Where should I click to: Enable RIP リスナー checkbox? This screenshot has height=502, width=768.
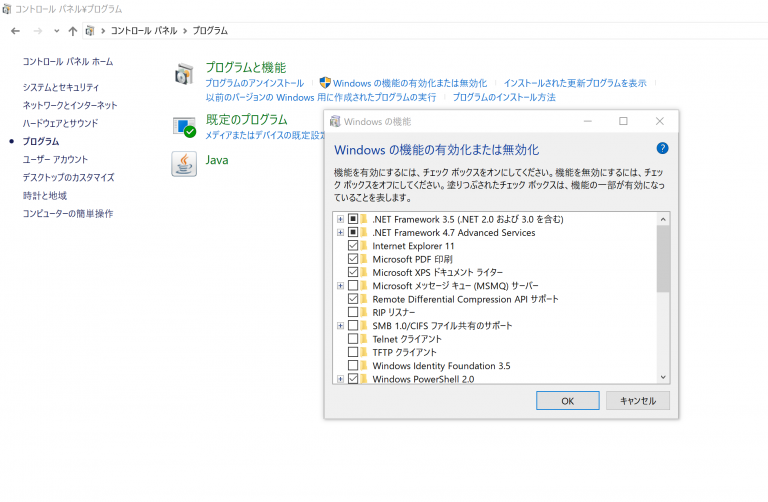[353, 312]
